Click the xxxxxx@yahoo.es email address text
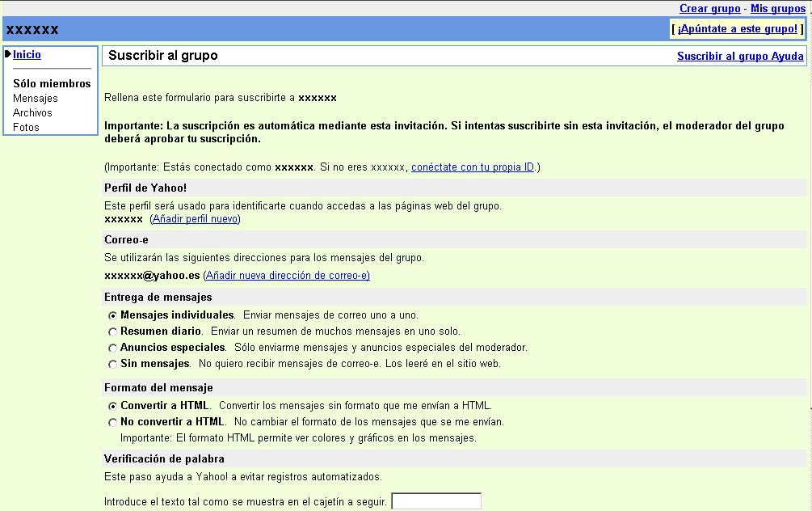This screenshot has width=812, height=511. (152, 275)
